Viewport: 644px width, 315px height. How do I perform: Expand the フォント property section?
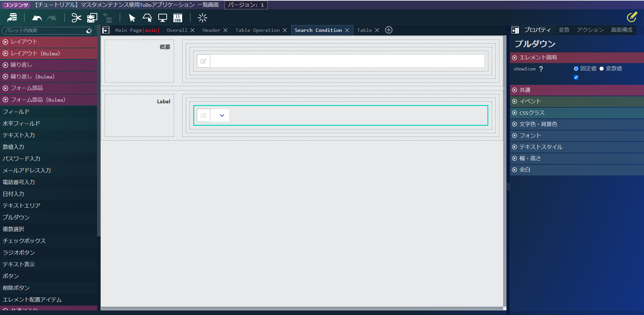coord(577,136)
